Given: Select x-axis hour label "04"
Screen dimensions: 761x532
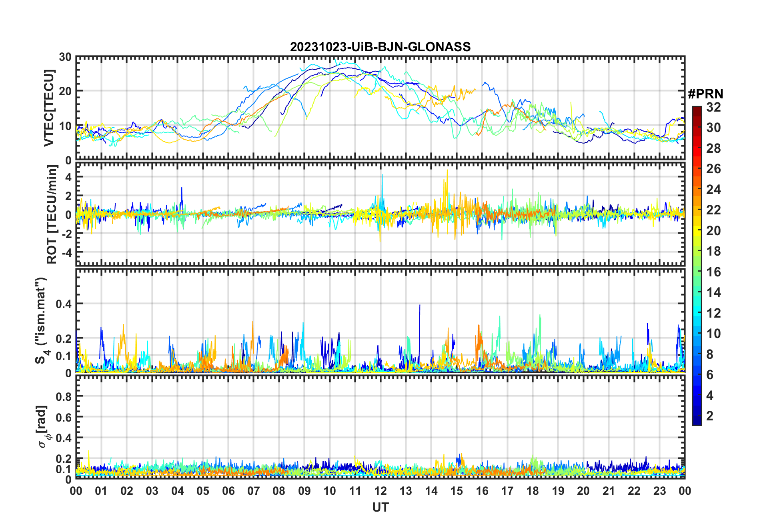Looking at the screenshot, I should pyautogui.click(x=178, y=490).
